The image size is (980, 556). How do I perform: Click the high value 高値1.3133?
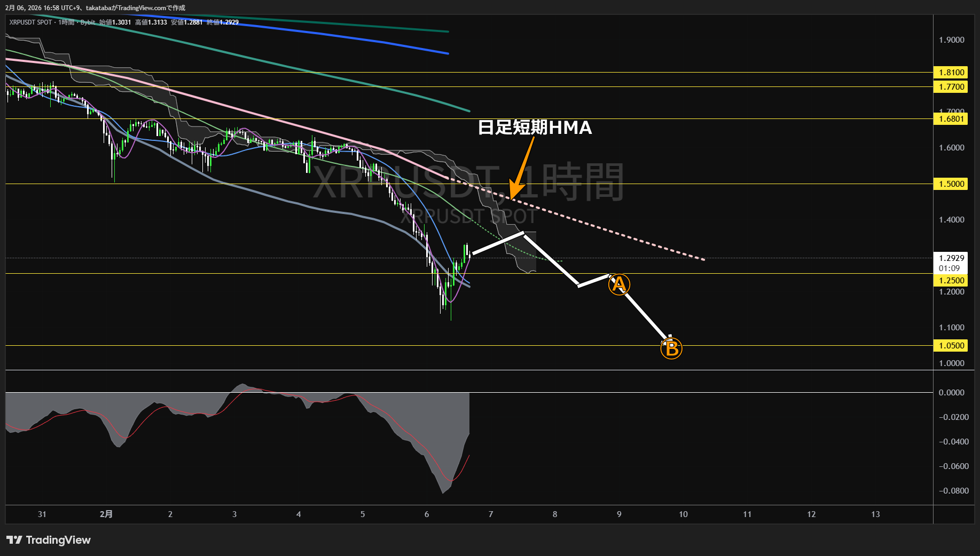(x=151, y=22)
